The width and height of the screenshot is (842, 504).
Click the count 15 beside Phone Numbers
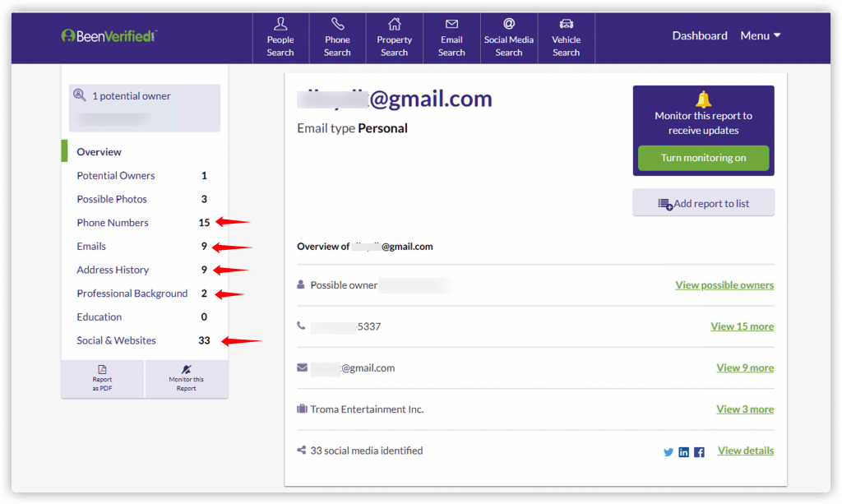pos(204,223)
